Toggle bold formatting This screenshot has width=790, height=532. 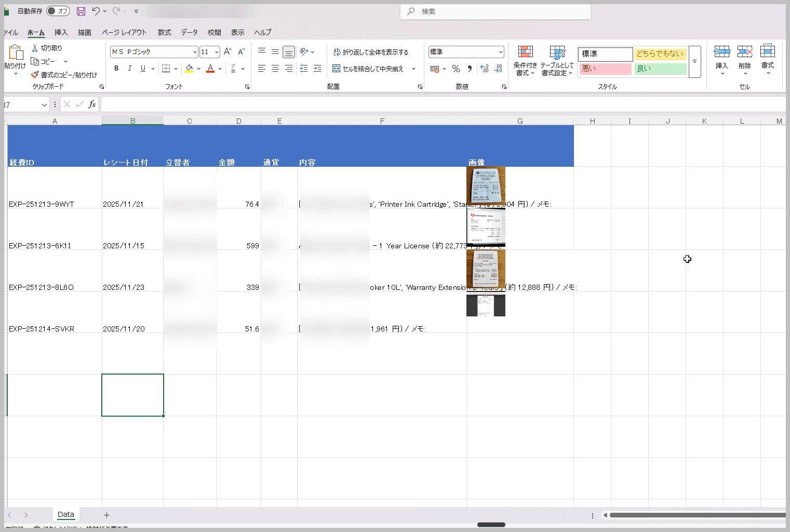pos(116,69)
